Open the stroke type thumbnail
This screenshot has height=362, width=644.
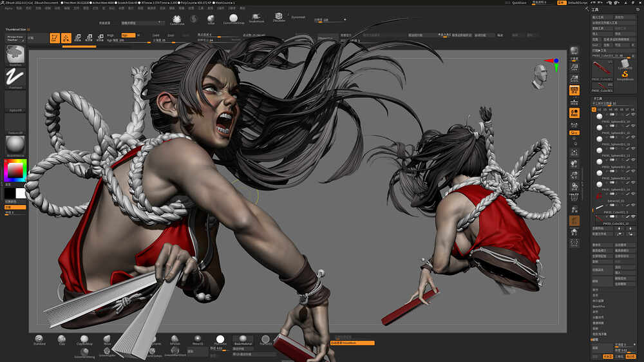point(15,78)
